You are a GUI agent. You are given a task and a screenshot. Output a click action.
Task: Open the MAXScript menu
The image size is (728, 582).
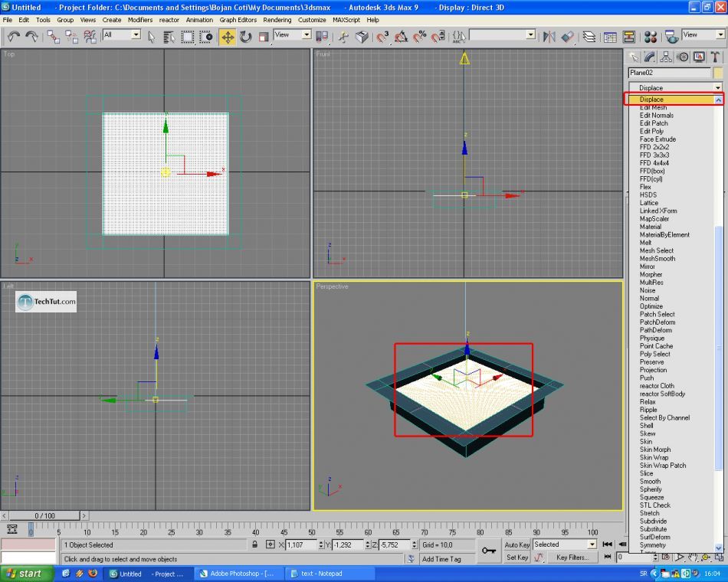[346, 20]
